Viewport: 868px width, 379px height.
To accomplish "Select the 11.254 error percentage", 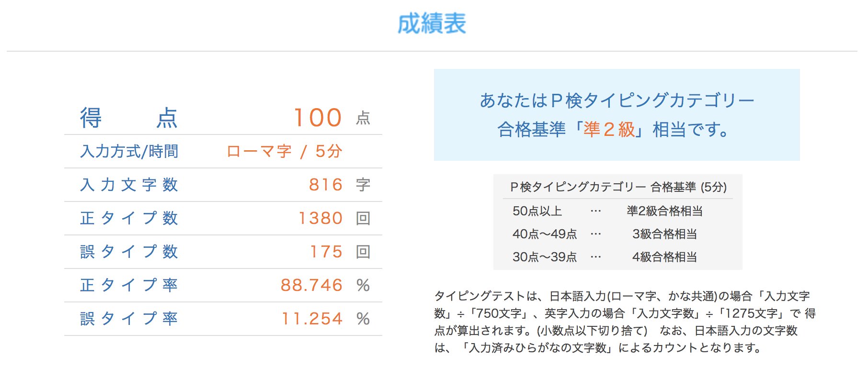I will [x=312, y=319].
